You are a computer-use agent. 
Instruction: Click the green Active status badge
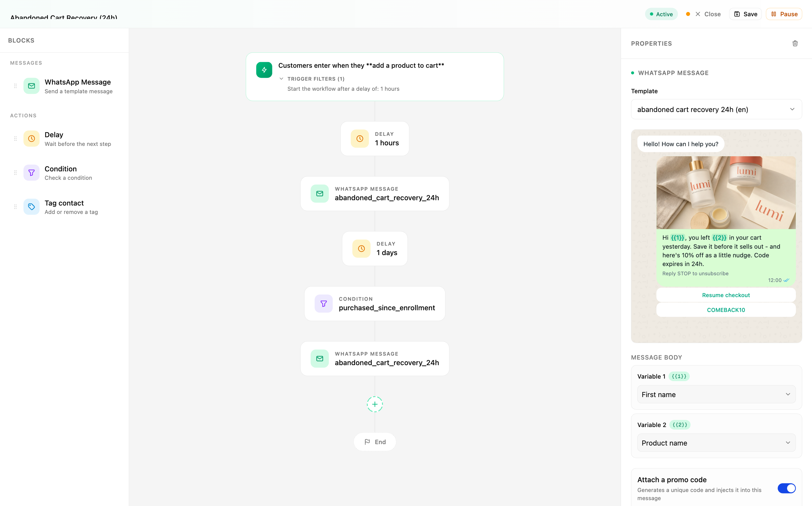point(661,14)
